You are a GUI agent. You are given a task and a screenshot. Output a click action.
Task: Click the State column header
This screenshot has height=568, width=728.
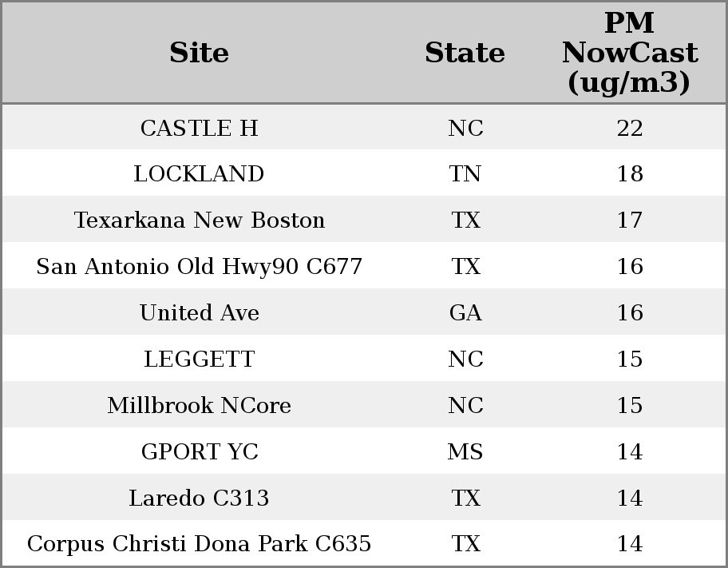pos(465,53)
